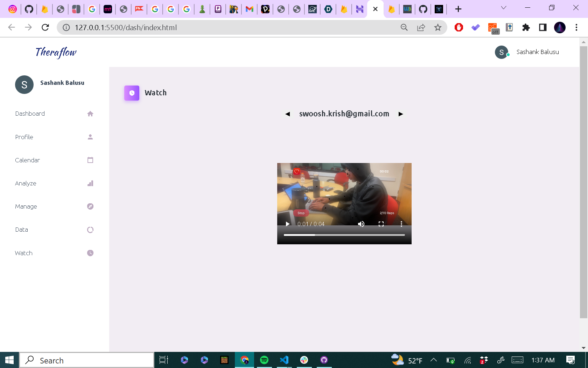The width and height of the screenshot is (588, 368).
Task: Click the Sashank Balusu name at top right
Action: [x=538, y=52]
